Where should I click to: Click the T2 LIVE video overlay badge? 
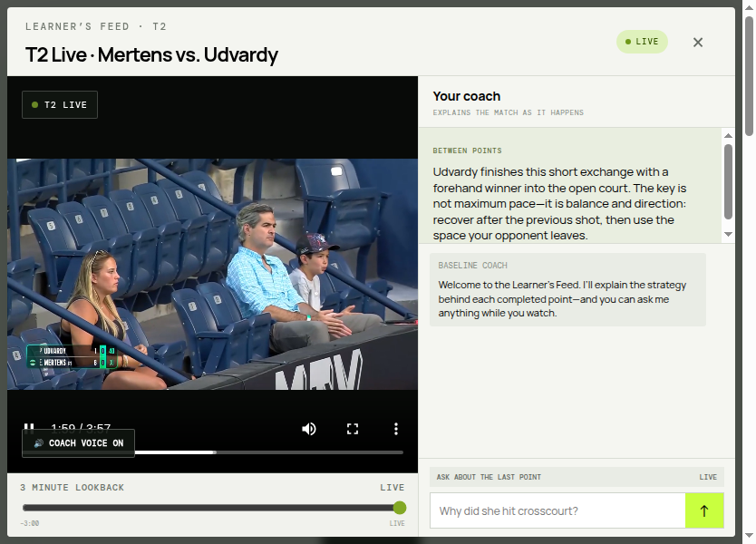point(60,104)
